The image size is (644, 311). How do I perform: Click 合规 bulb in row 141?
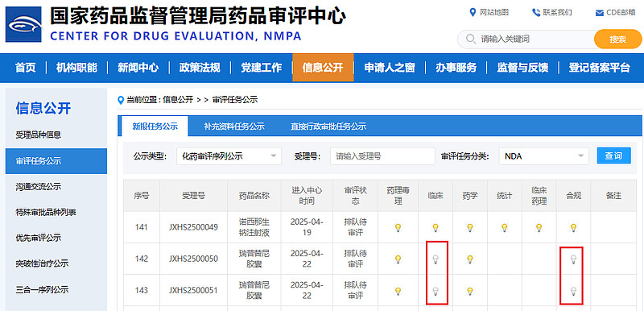[x=573, y=227]
